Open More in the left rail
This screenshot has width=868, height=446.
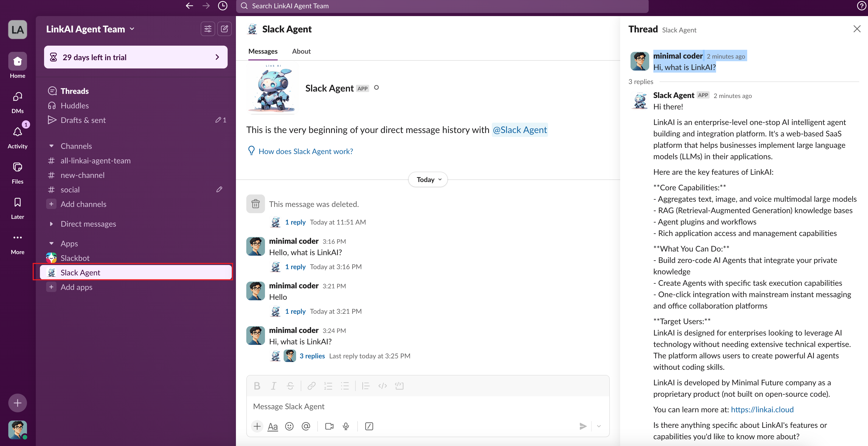coord(18,243)
